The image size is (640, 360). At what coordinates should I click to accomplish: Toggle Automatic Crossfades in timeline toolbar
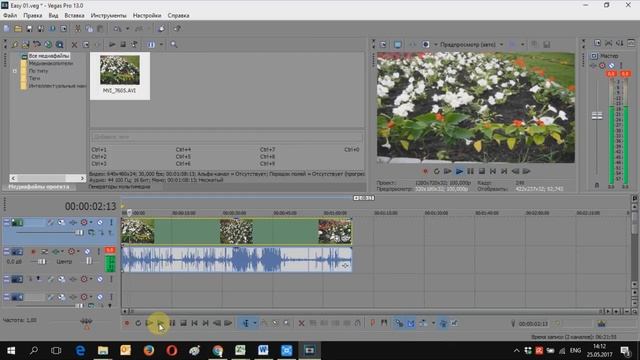coord(411,323)
